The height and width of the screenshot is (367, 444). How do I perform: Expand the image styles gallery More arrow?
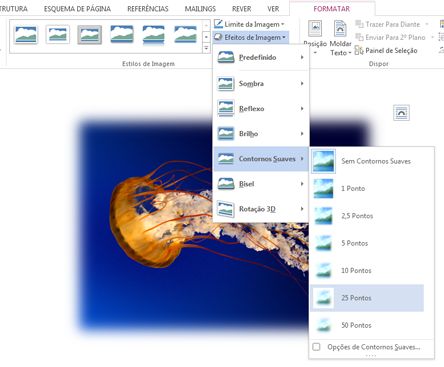point(206,48)
